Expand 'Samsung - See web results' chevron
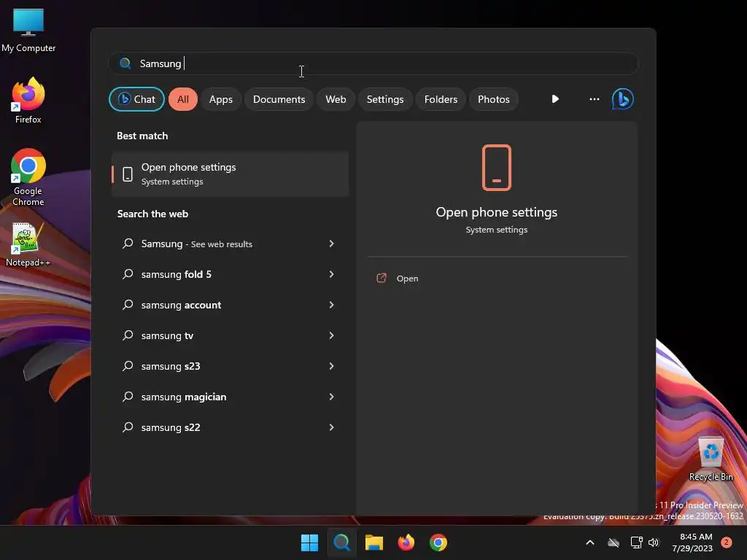 (332, 244)
